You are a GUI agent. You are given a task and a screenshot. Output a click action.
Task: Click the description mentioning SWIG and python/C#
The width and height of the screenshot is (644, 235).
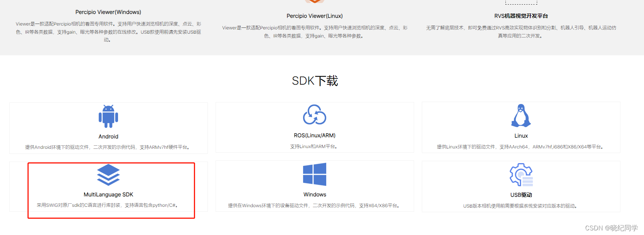[108, 205]
